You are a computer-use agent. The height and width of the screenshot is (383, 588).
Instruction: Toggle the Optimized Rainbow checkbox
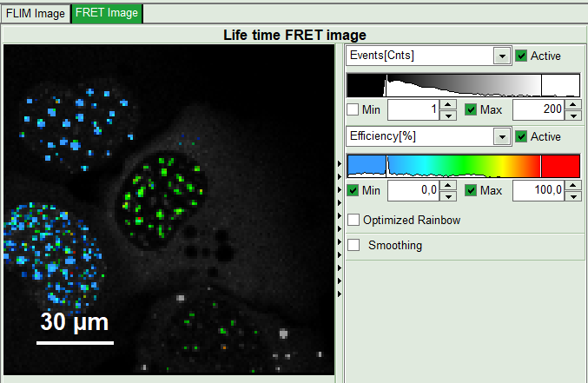point(353,220)
